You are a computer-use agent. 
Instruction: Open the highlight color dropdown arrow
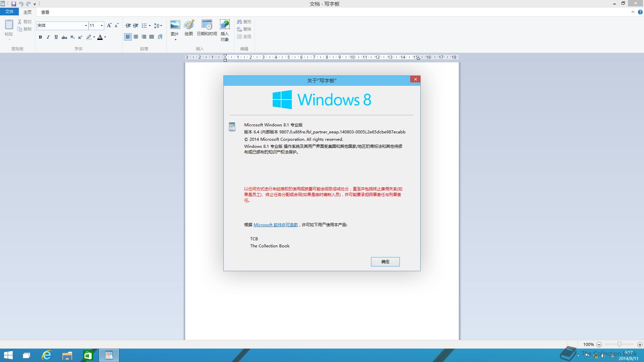(94, 37)
